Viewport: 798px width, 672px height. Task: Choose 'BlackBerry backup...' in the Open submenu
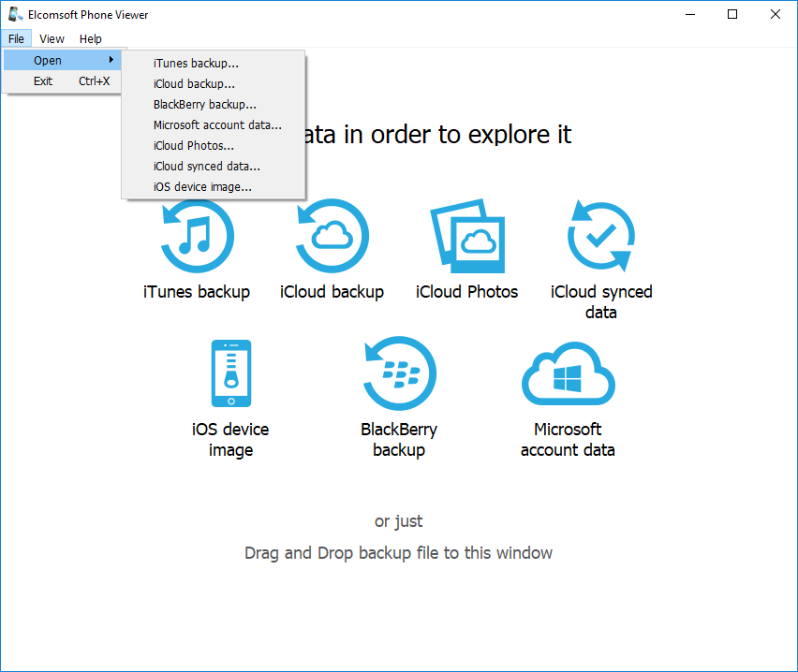pos(214,104)
